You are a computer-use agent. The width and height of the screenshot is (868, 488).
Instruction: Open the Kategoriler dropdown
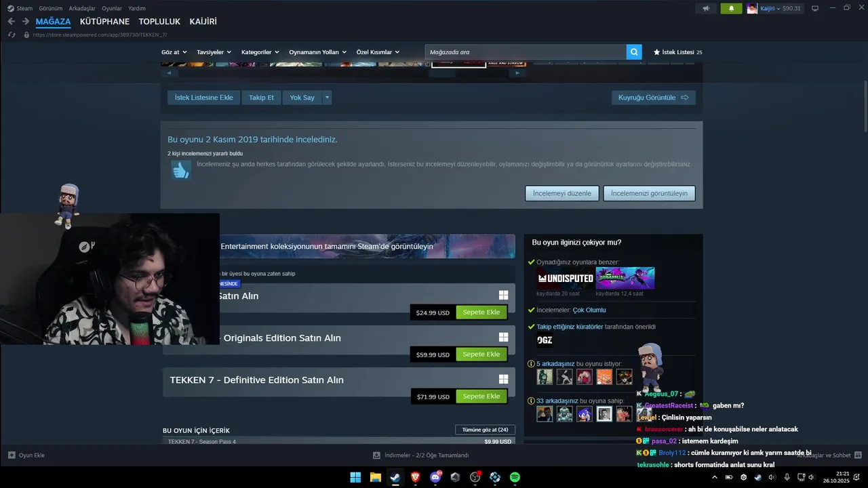260,52
